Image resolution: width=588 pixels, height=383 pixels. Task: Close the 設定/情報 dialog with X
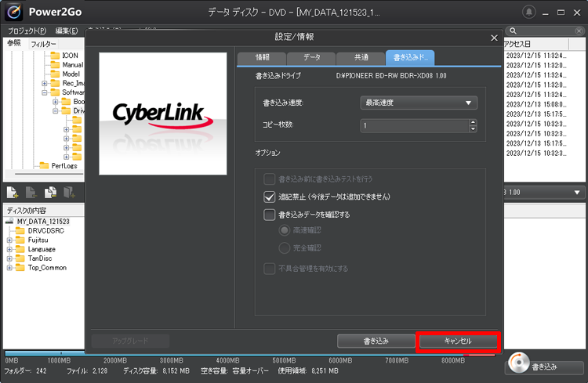pyautogui.click(x=493, y=37)
